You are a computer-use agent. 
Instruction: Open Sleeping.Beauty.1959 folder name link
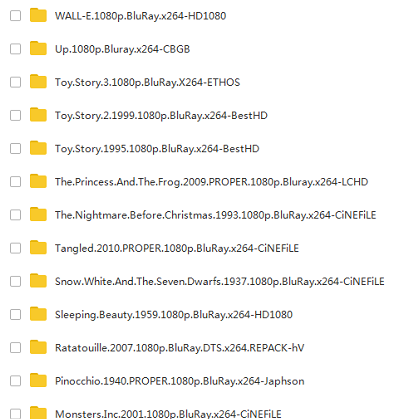click(x=174, y=315)
